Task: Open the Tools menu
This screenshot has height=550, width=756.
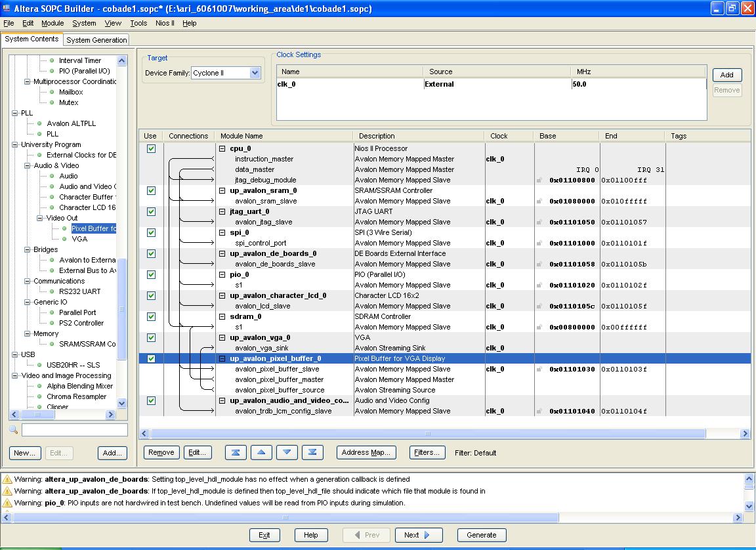Action: click(138, 23)
